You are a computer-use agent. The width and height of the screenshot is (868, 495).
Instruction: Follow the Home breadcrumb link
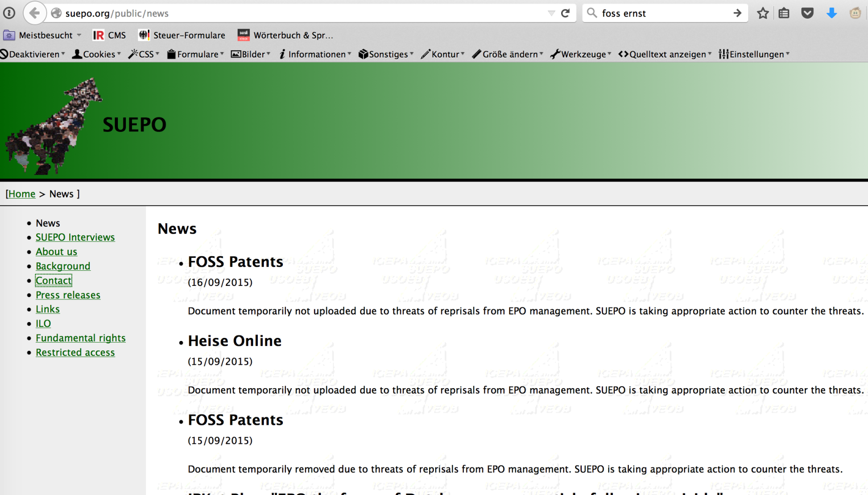coord(22,194)
